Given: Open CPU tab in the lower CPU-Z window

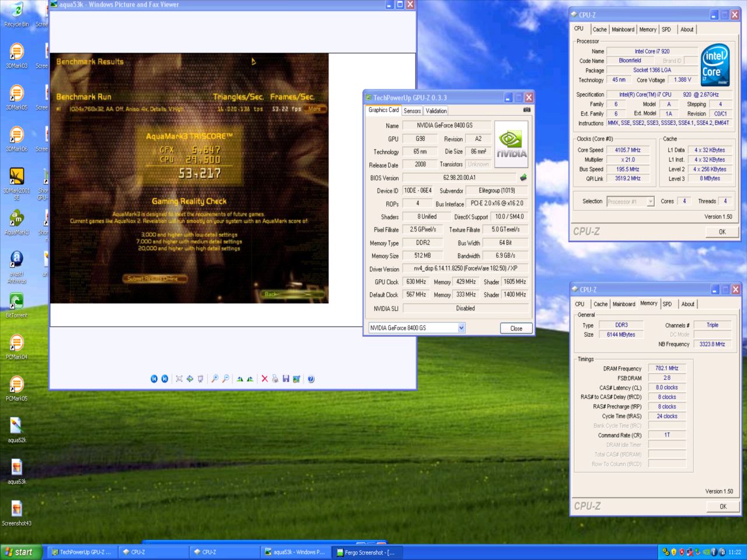Looking at the screenshot, I should (x=580, y=304).
